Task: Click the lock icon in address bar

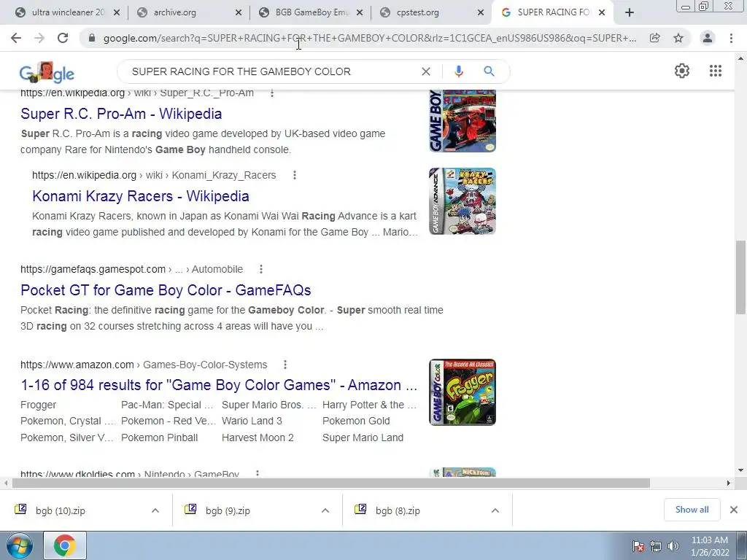Action: point(92,38)
